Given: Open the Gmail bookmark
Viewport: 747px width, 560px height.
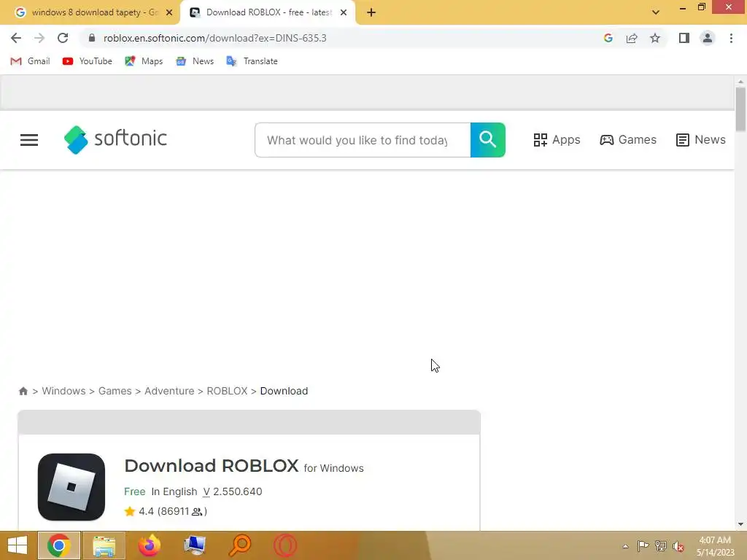Looking at the screenshot, I should coord(30,61).
